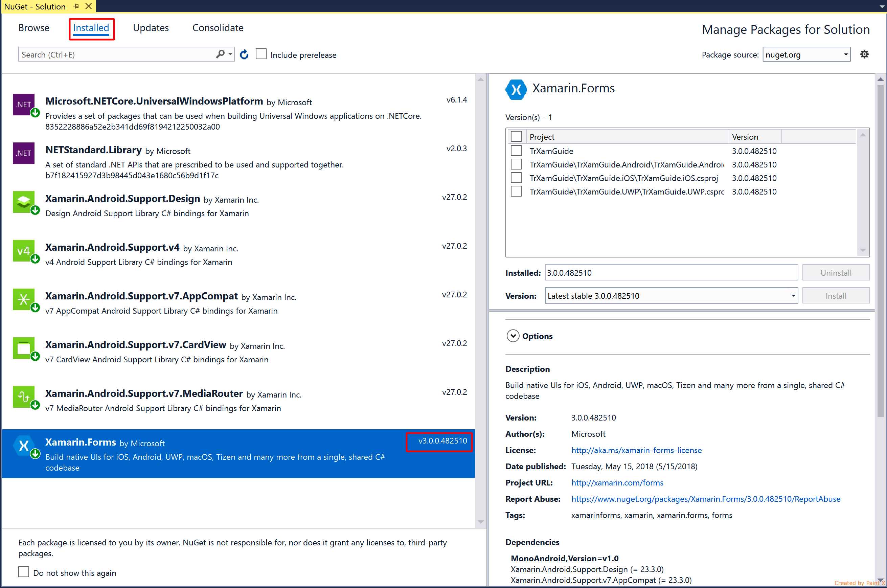Open the Report Abuse nuget.org link

tap(706, 499)
